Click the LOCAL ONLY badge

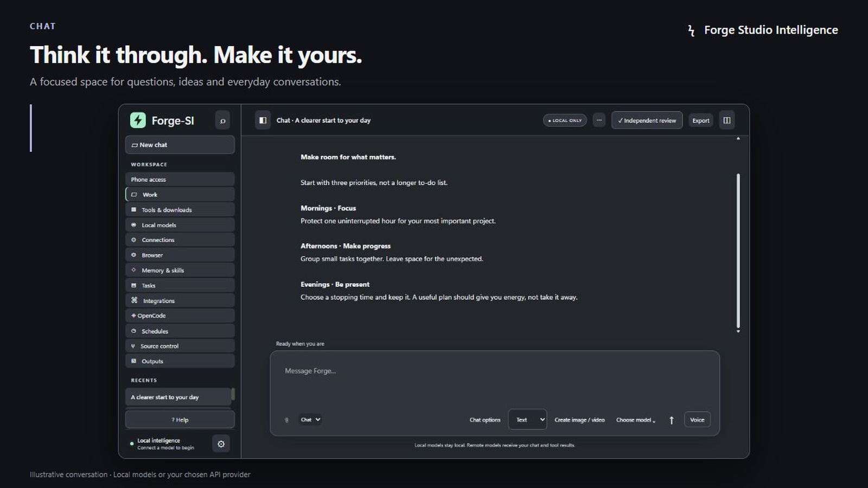point(565,120)
